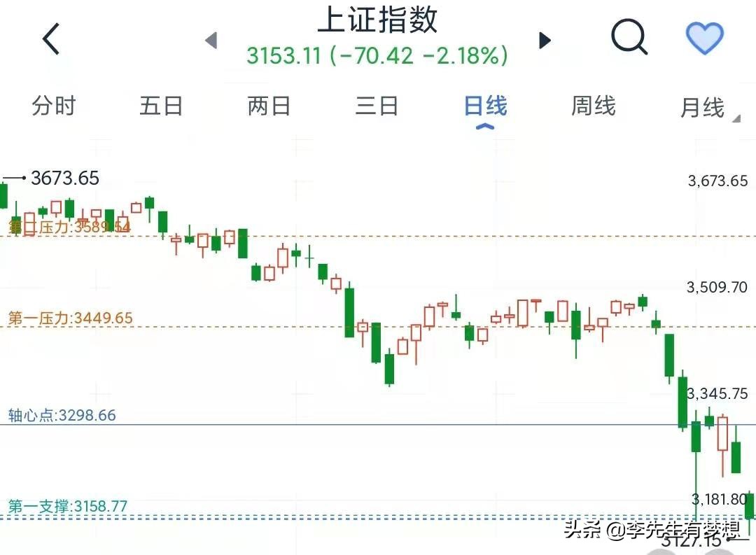Select the 上证指数 title
Viewport: 756px width, 555px height.
coord(378,21)
